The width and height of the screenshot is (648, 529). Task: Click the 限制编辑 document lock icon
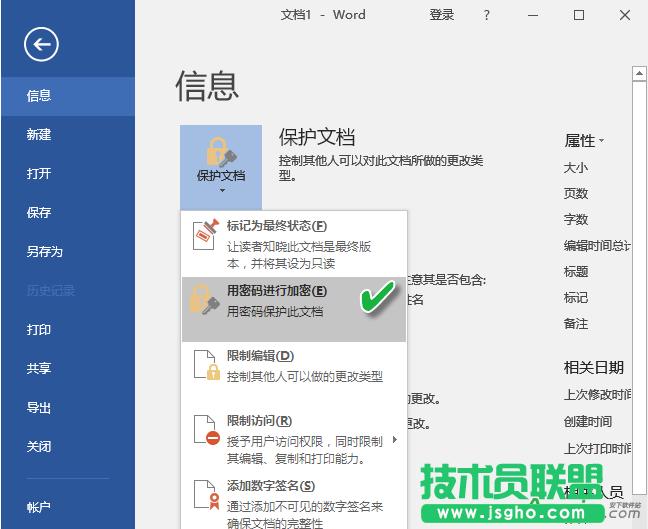tap(205, 365)
